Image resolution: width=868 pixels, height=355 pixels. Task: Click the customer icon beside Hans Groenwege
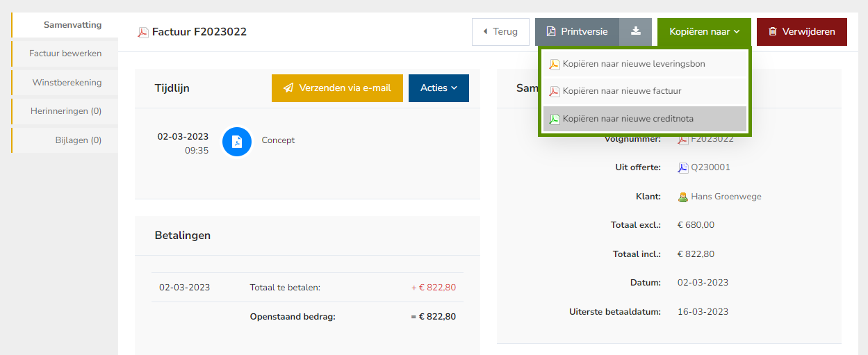(683, 197)
